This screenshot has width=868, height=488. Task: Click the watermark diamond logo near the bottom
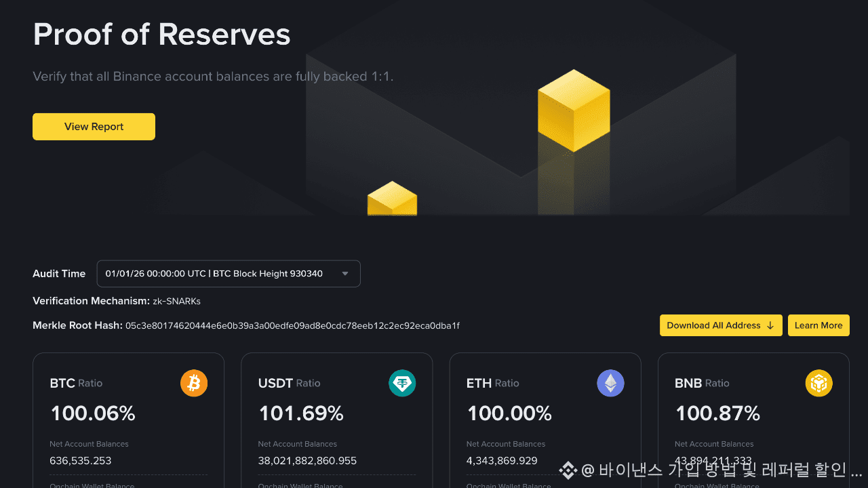coord(567,470)
